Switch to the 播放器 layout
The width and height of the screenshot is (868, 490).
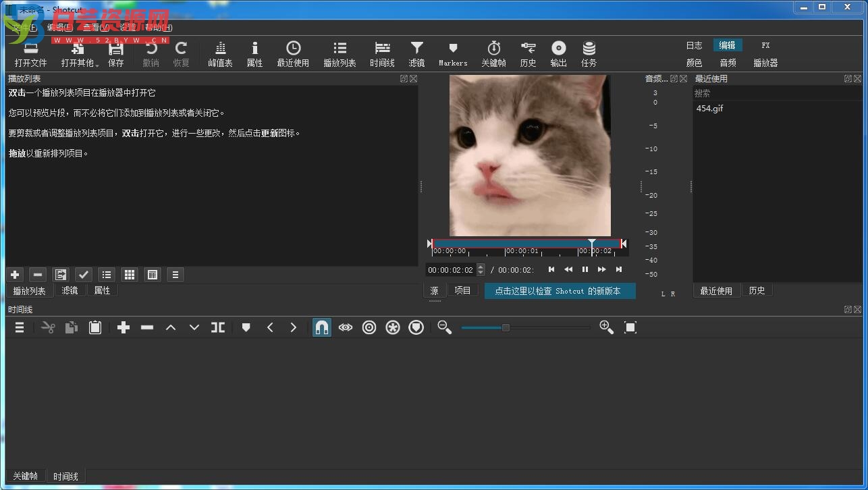[x=765, y=63]
